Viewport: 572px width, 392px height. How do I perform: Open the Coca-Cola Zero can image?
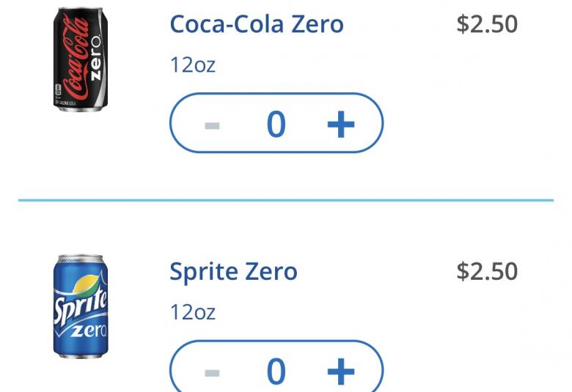(x=81, y=59)
